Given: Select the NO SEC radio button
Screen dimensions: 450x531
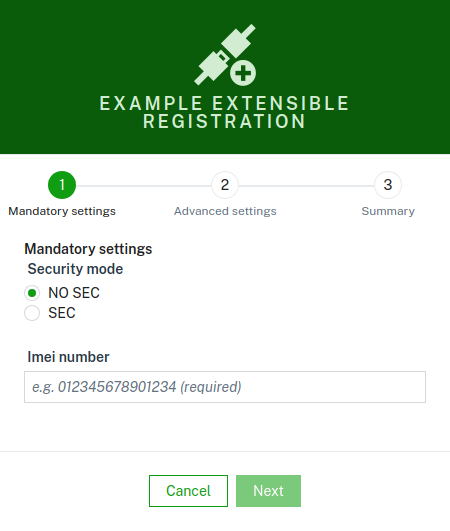Looking at the screenshot, I should [32, 293].
